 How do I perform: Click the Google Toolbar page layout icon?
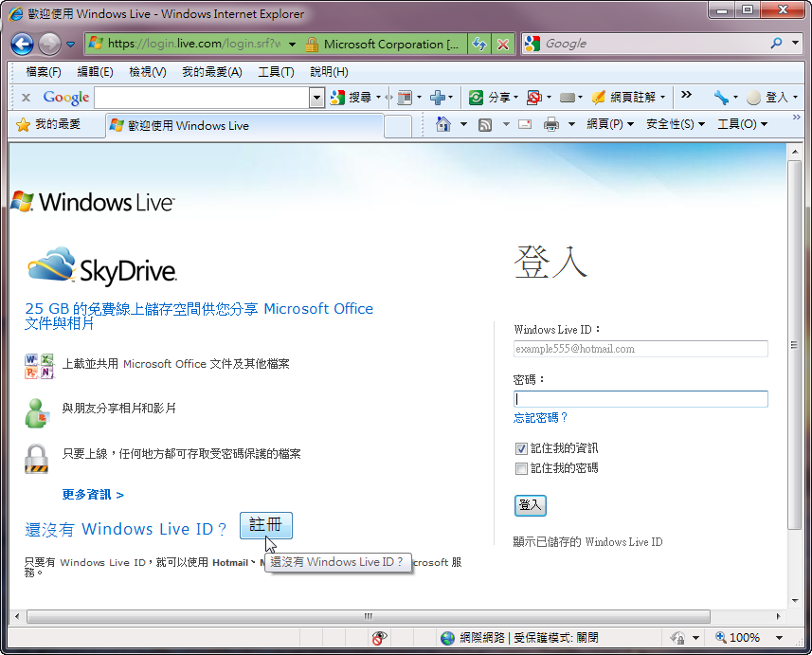click(x=405, y=97)
